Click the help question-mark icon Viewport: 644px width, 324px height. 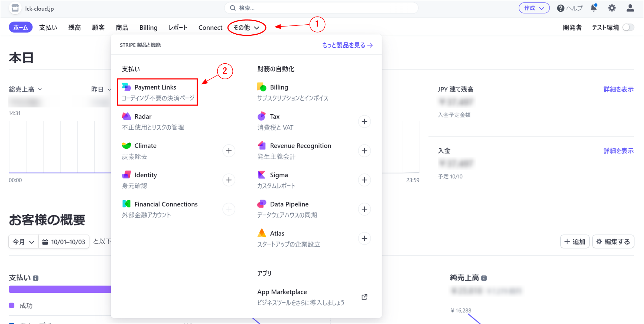[561, 8]
